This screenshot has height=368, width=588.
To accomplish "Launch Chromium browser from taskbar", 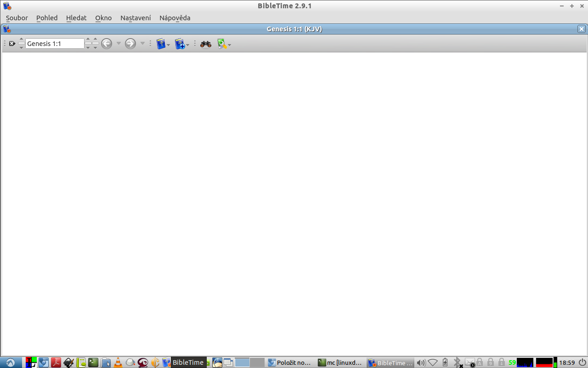I will click(x=44, y=362).
